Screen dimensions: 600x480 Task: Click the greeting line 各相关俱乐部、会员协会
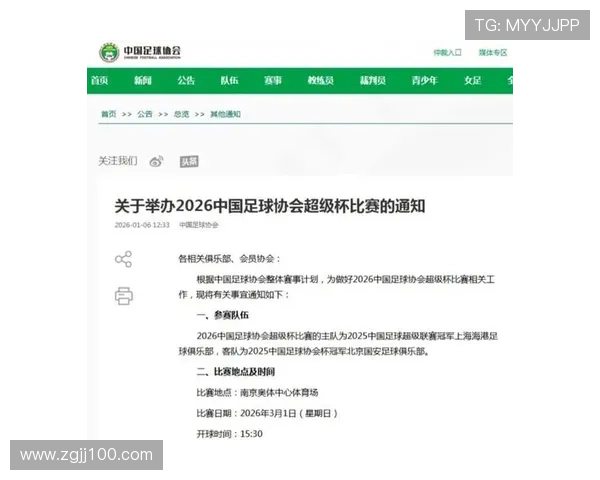tap(230, 259)
